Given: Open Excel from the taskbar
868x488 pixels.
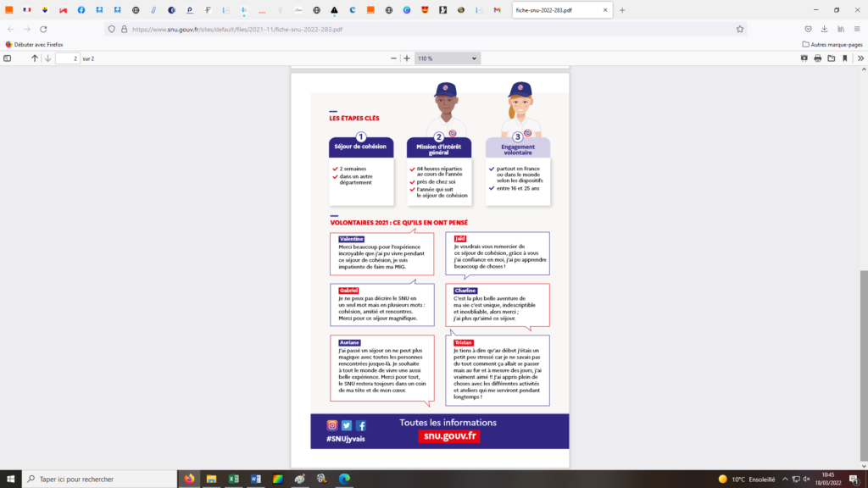Looking at the screenshot, I should [x=233, y=479].
